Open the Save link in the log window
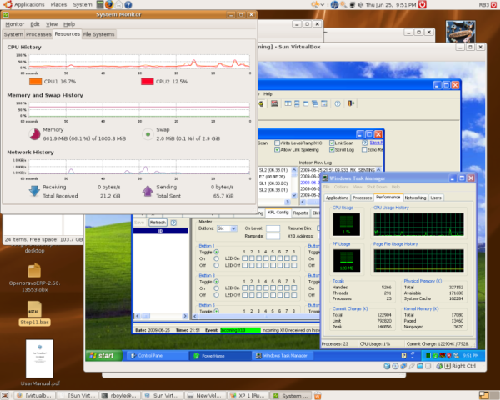This screenshot has width=500, height=400. [x=376, y=143]
